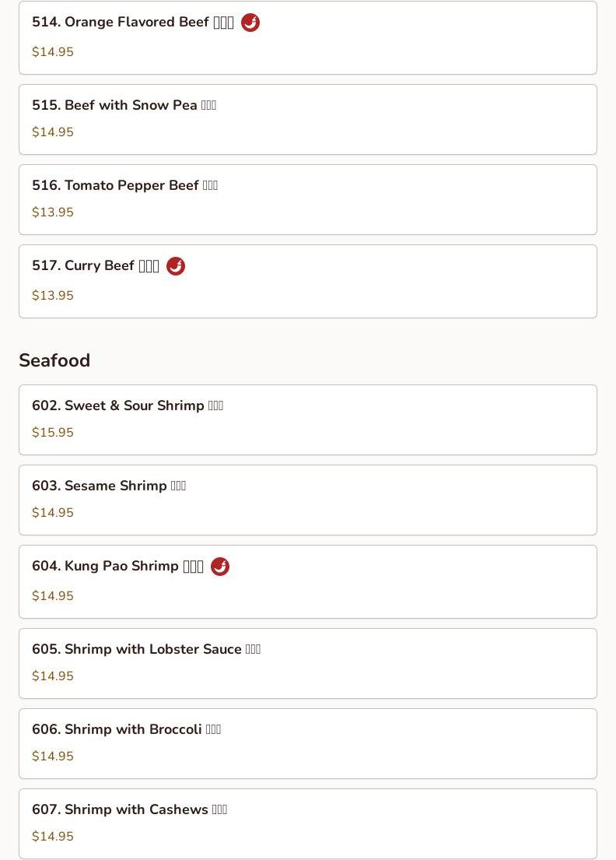
Task: Click $13.95 price under Curry Beef
Action: [53, 295]
